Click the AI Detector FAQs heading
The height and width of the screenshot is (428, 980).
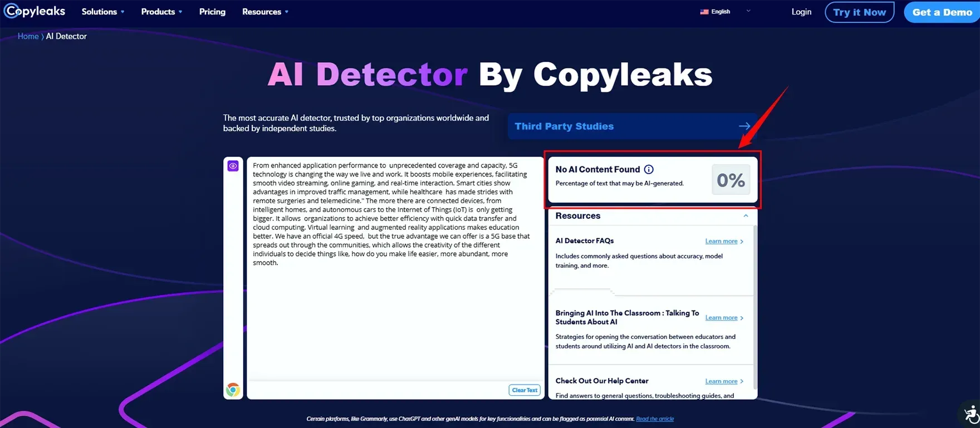(585, 241)
